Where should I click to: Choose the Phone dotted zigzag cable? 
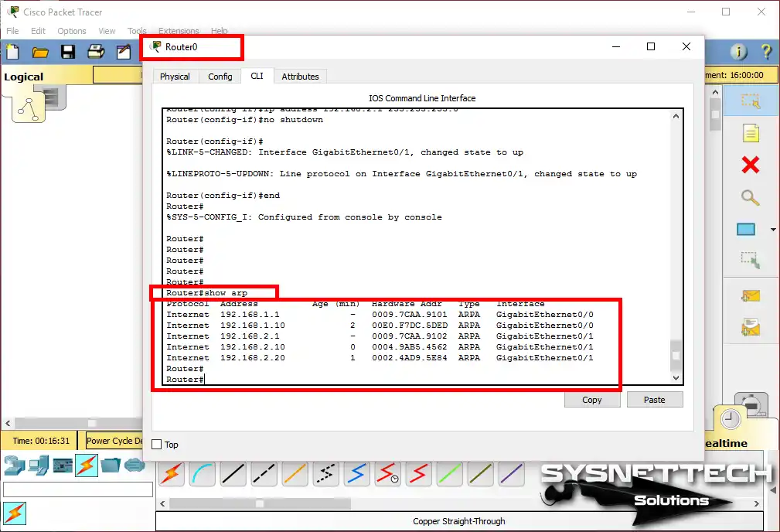(325, 474)
